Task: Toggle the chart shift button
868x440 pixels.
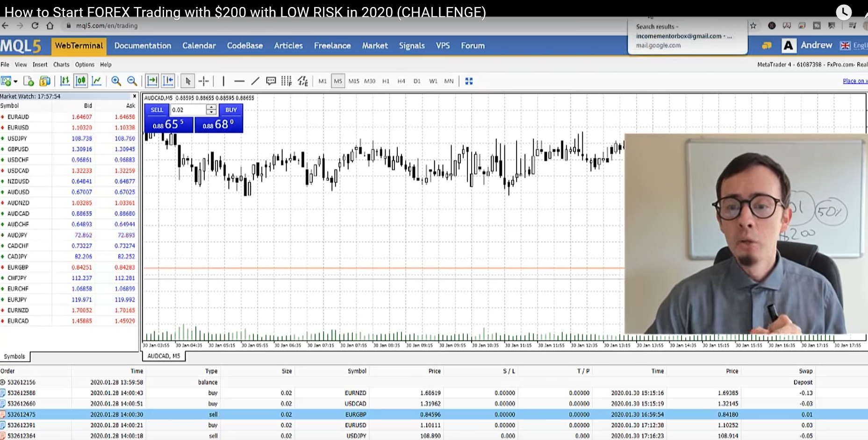Action: (x=168, y=81)
